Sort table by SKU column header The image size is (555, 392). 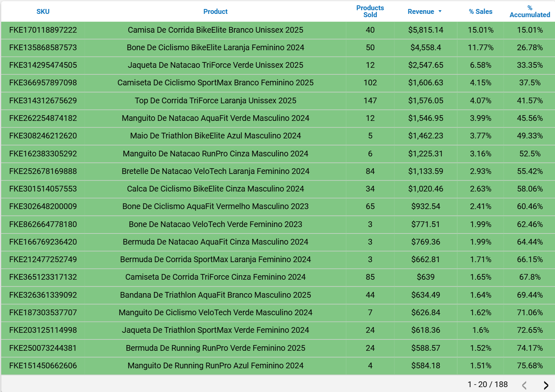click(43, 11)
